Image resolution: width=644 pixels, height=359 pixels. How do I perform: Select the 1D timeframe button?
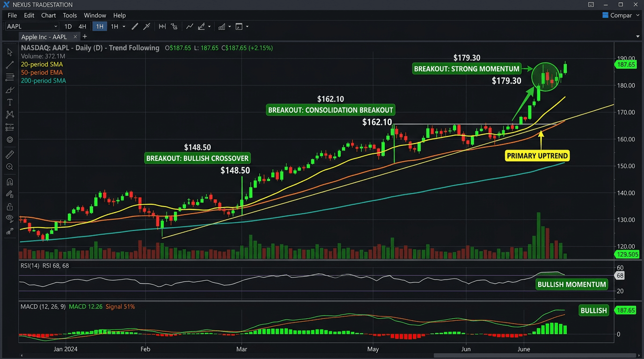tap(68, 27)
